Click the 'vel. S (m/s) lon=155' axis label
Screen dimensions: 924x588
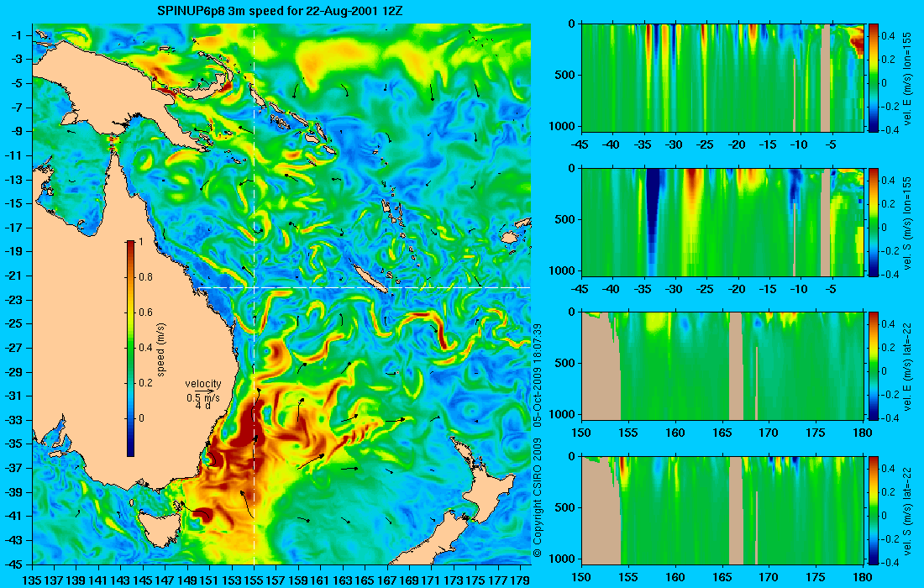pos(907,222)
